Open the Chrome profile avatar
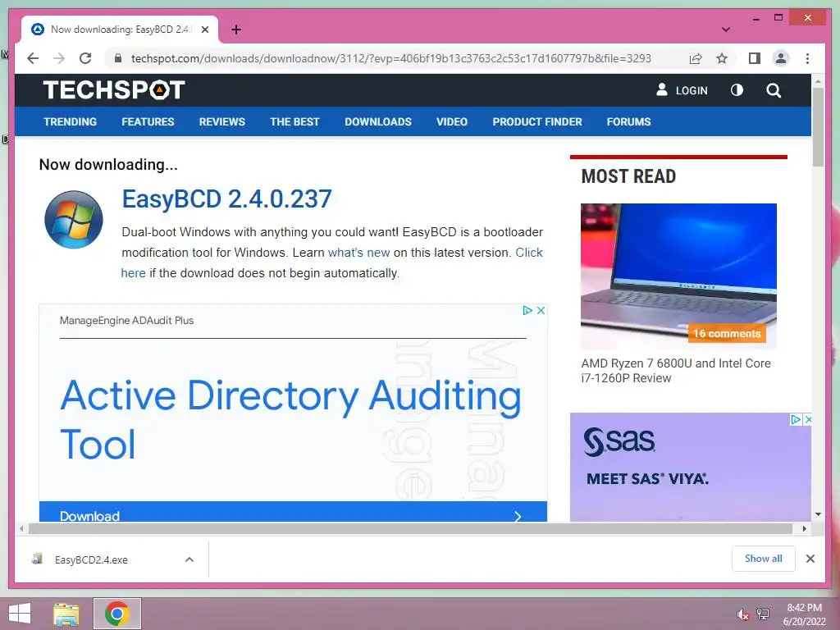This screenshot has width=840, height=630. tap(781, 58)
